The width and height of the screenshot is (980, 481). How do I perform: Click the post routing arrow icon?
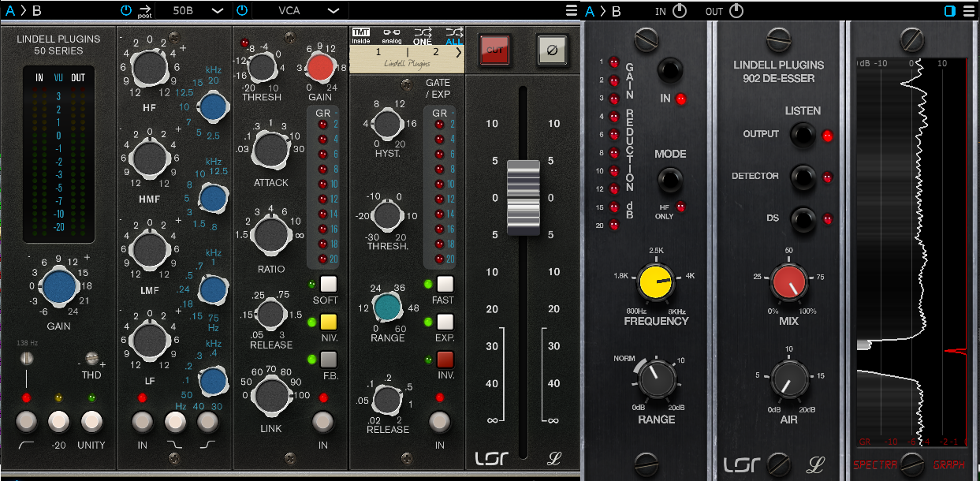(x=144, y=10)
